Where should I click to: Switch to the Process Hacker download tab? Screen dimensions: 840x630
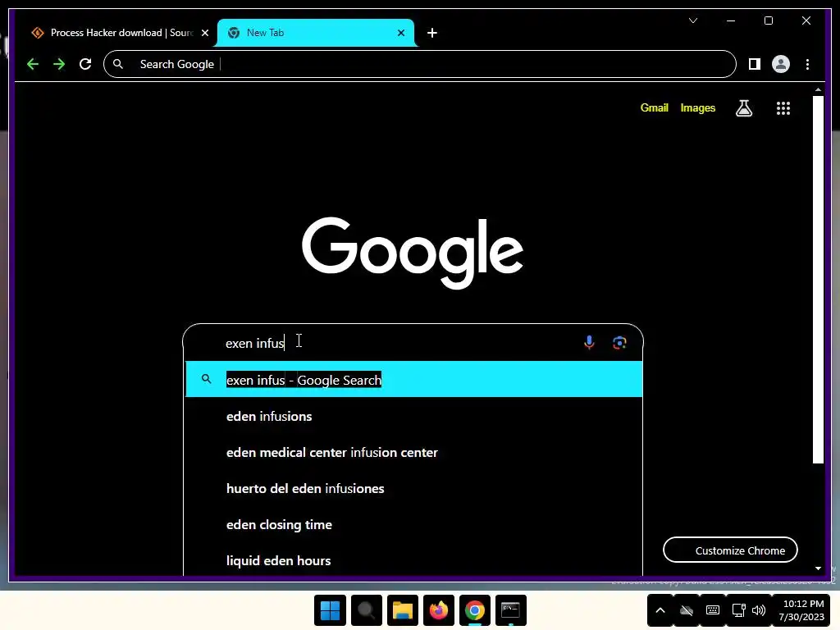coord(121,33)
